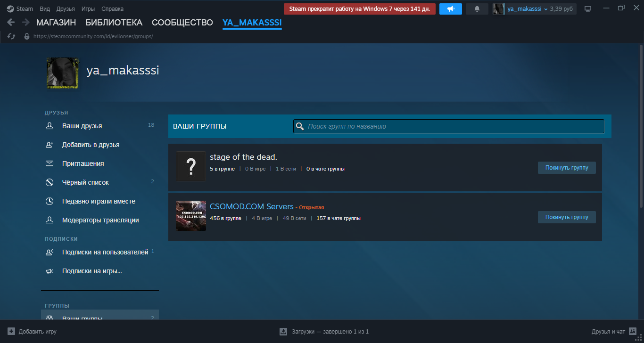Image resolution: width=644 pixels, height=343 pixels.
Task: Click the Big Picture mode monitor icon
Action: click(x=587, y=9)
